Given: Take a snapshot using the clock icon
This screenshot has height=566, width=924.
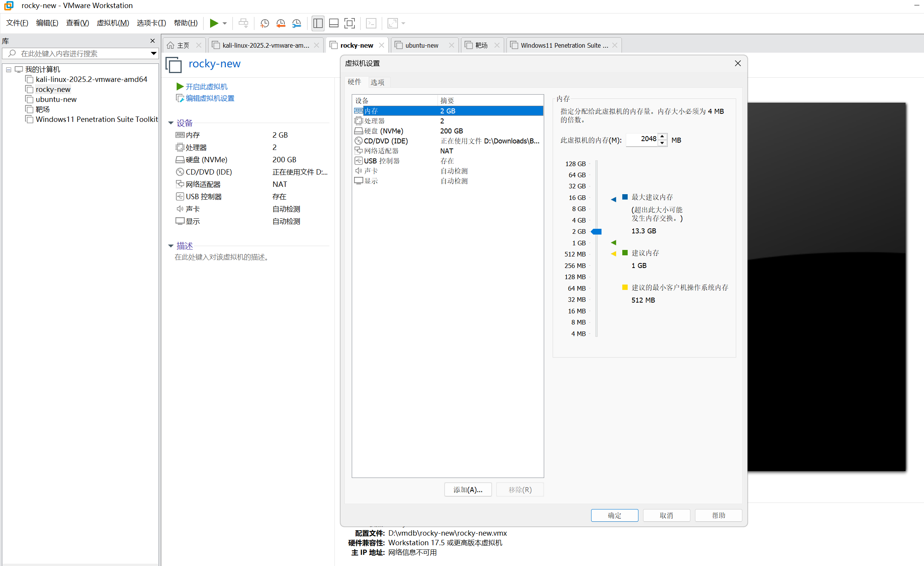Looking at the screenshot, I should click(x=264, y=23).
